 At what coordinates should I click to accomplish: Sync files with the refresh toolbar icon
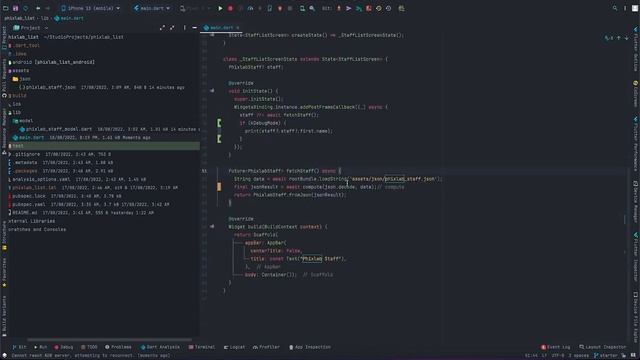(25, 8)
